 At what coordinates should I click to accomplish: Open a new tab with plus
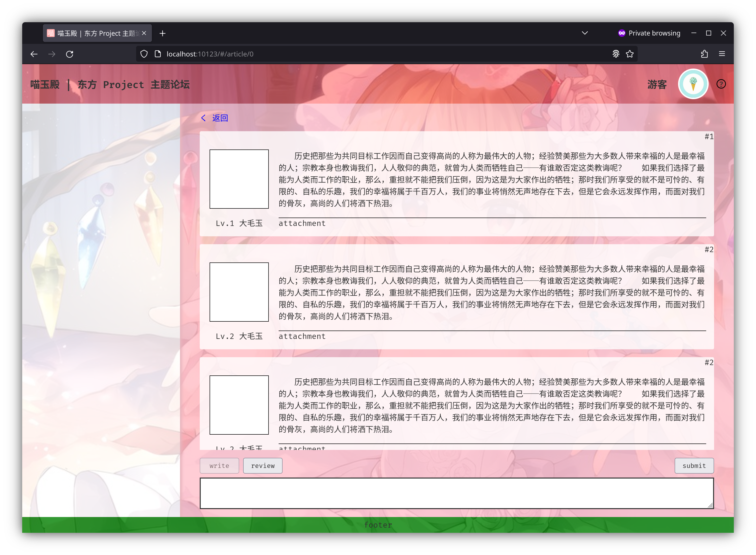[x=162, y=33]
